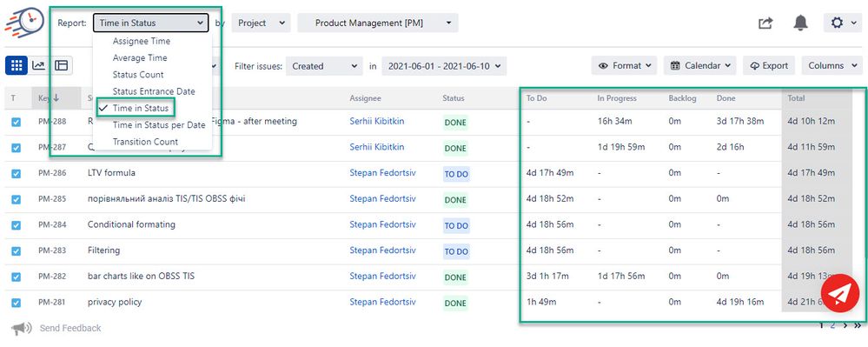Screen dimensions: 868x347
Task: Click the Export button
Action: (769, 65)
